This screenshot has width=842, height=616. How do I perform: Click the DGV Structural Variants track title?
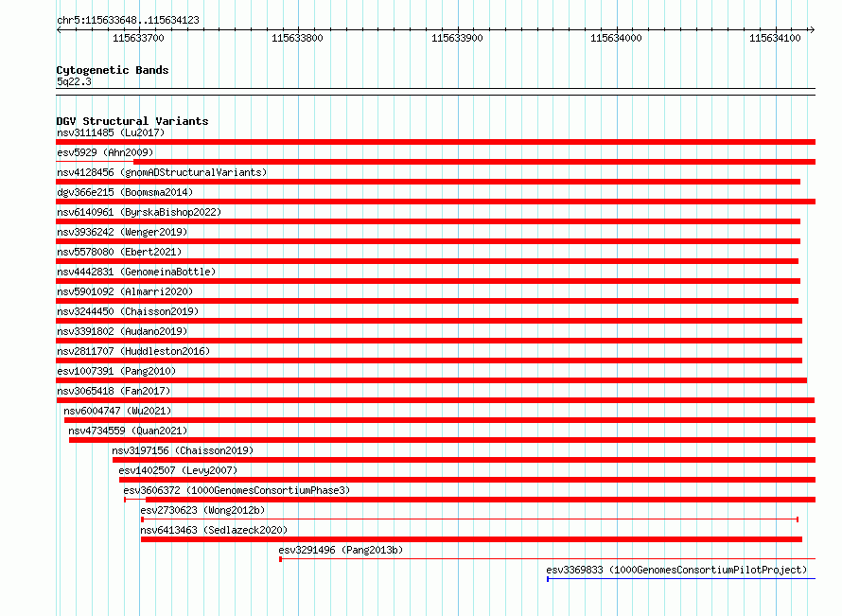(132, 121)
